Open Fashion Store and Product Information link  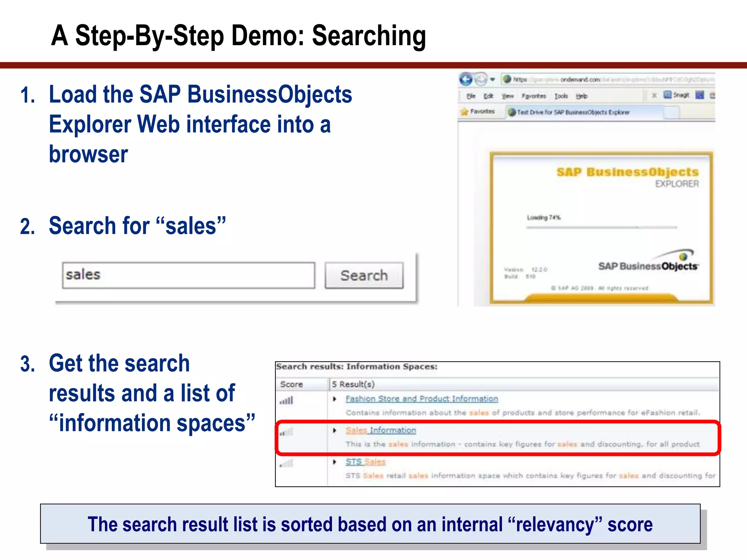pos(422,399)
